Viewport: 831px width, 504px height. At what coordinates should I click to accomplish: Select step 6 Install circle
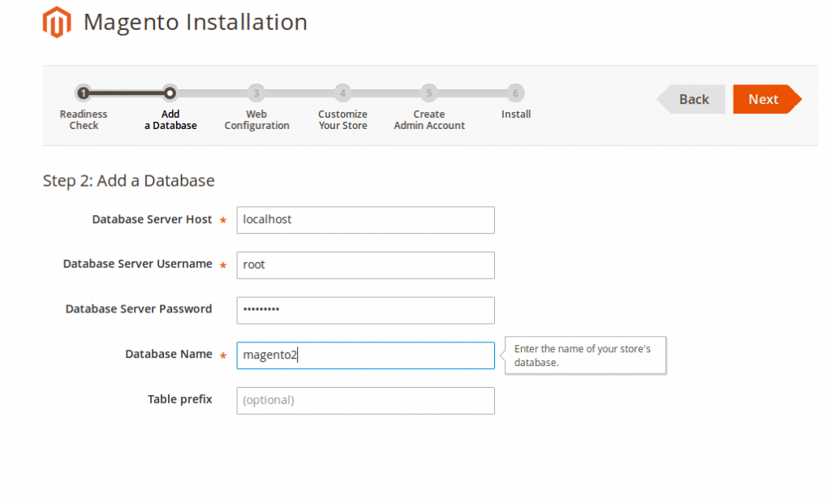point(515,93)
